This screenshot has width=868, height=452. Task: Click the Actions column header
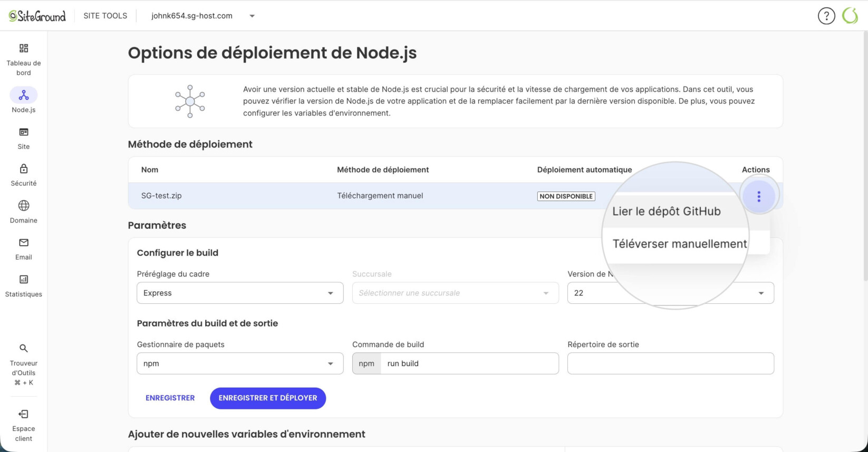click(x=756, y=170)
